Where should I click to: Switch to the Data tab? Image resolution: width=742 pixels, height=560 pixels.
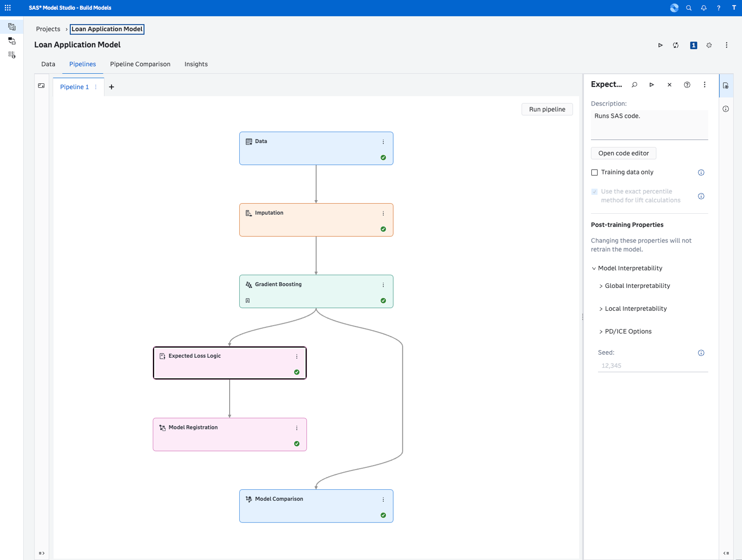(x=48, y=64)
